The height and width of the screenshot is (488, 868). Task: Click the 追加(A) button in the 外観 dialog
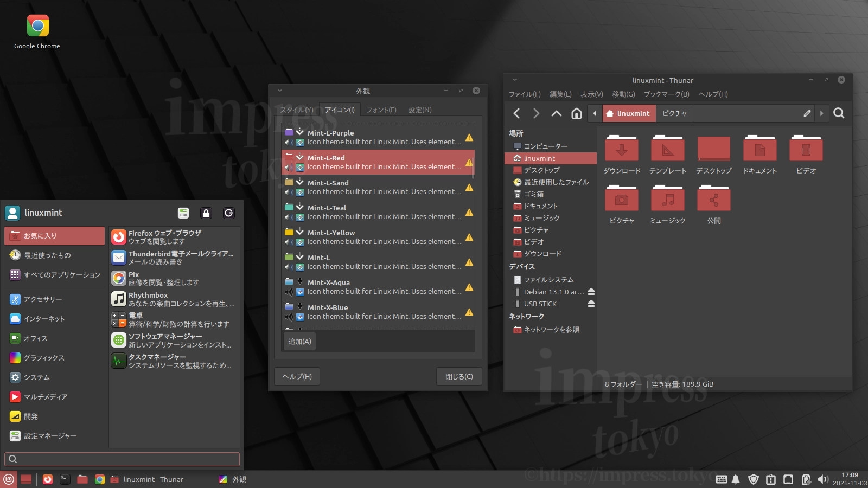click(299, 342)
